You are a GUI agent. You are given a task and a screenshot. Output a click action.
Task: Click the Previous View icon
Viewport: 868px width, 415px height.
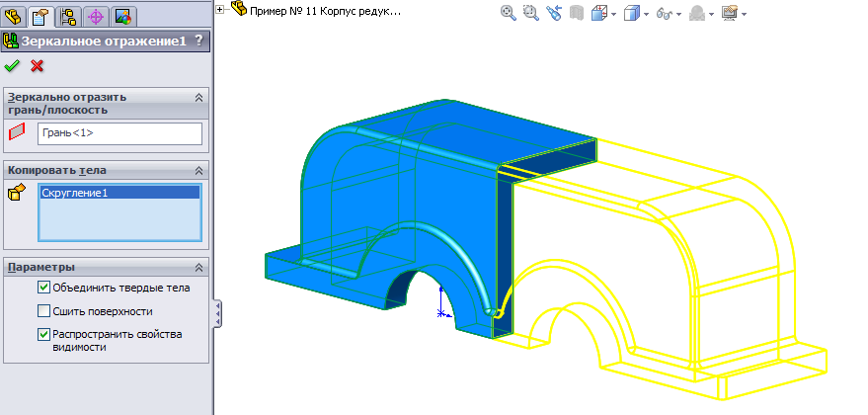tap(554, 12)
